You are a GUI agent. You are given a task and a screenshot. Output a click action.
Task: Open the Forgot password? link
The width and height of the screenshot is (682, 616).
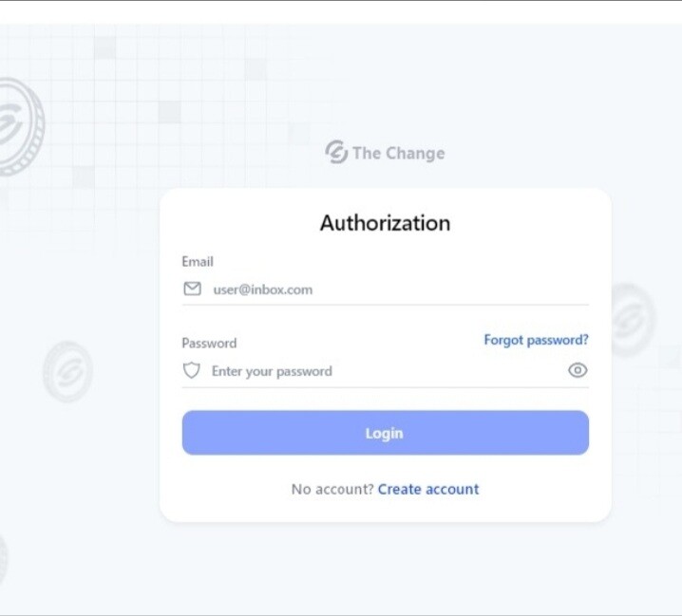536,340
